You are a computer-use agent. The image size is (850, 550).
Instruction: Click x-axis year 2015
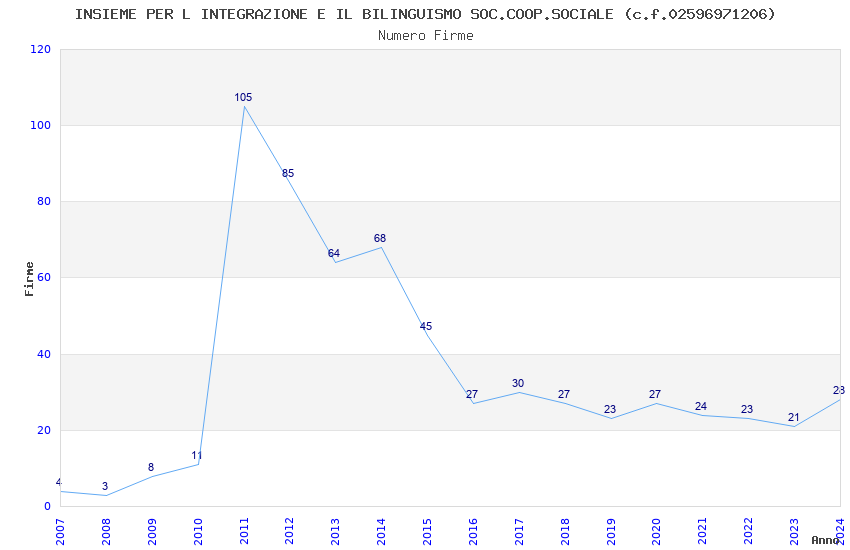427,532
